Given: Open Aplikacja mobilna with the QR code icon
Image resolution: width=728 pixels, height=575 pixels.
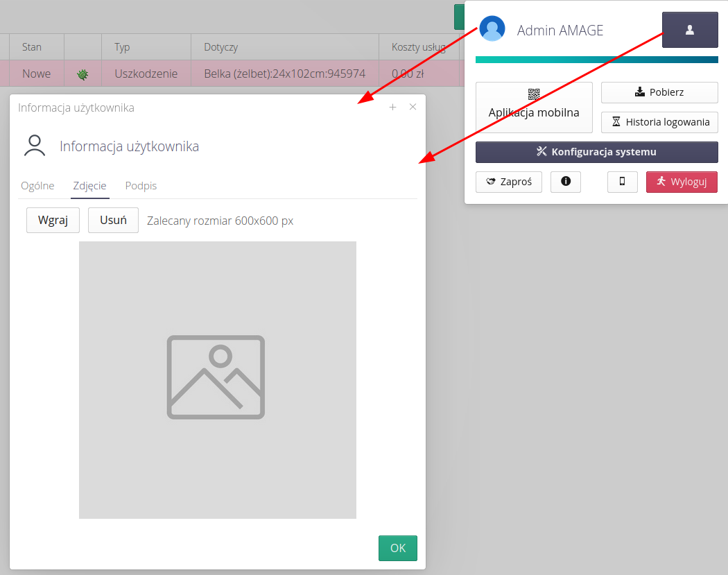Looking at the screenshot, I should [x=534, y=107].
